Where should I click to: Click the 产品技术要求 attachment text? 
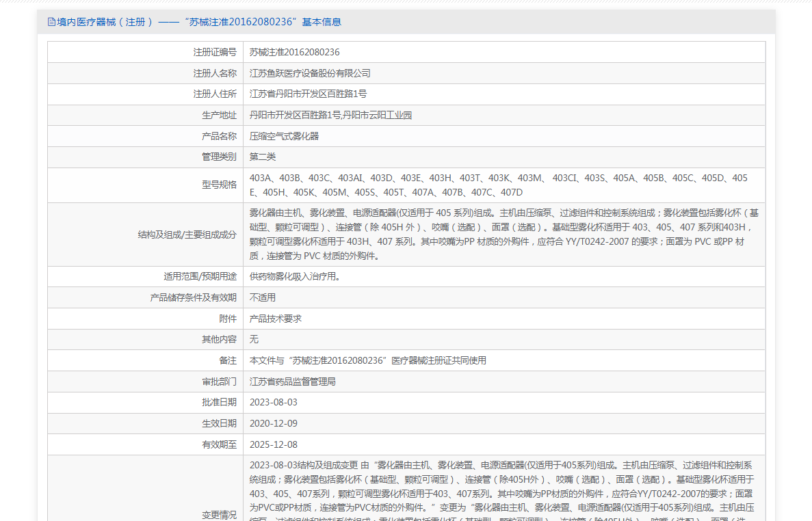(276, 319)
